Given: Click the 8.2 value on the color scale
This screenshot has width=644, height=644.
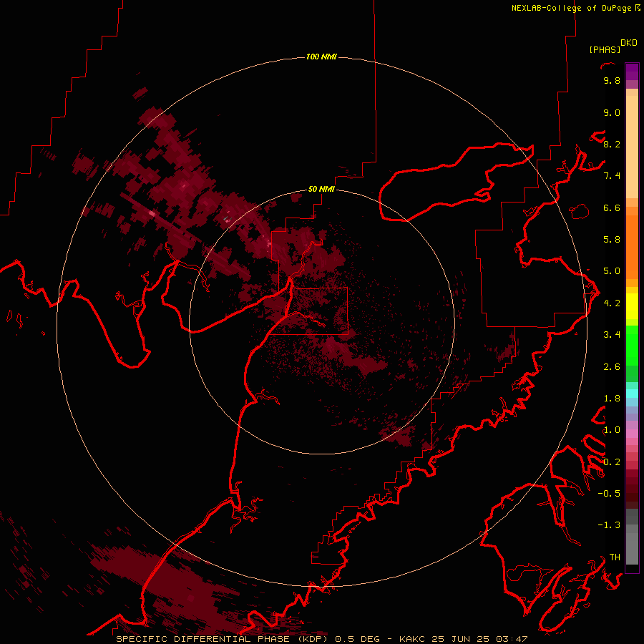Looking at the screenshot, I should pyautogui.click(x=612, y=144).
